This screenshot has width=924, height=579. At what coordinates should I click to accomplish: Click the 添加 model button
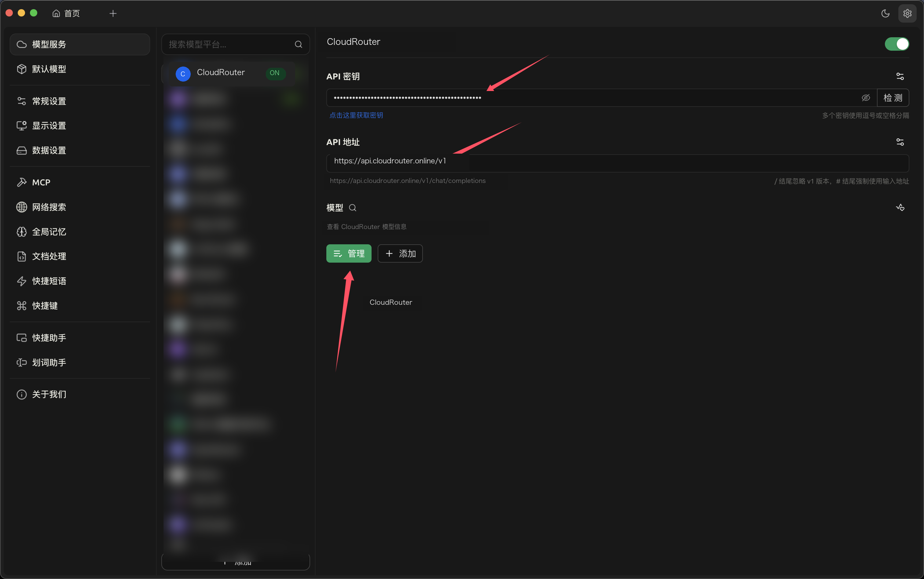pyautogui.click(x=400, y=253)
